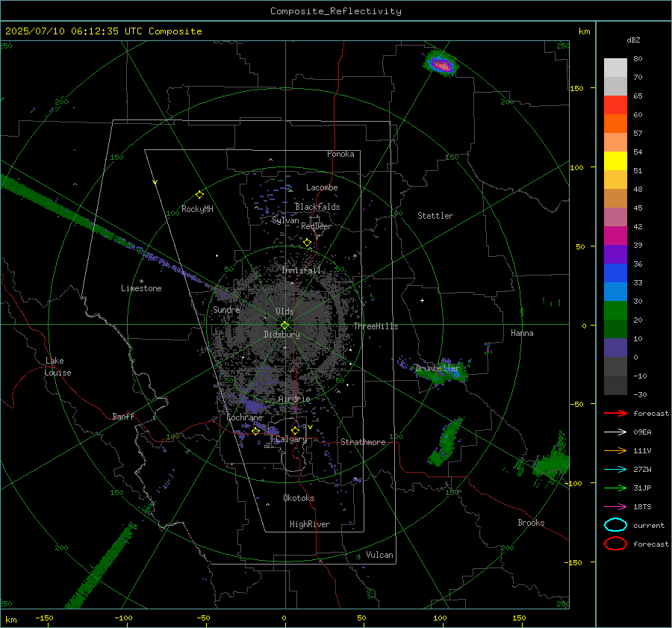This screenshot has height=628, width=672.
Task: Select the Brooks label
Action: [531, 523]
